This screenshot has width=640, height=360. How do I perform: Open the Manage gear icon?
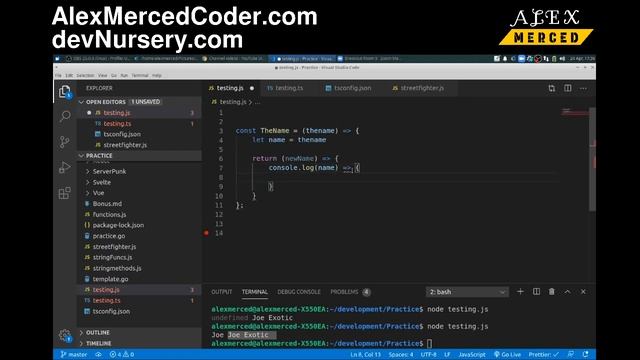[64, 336]
